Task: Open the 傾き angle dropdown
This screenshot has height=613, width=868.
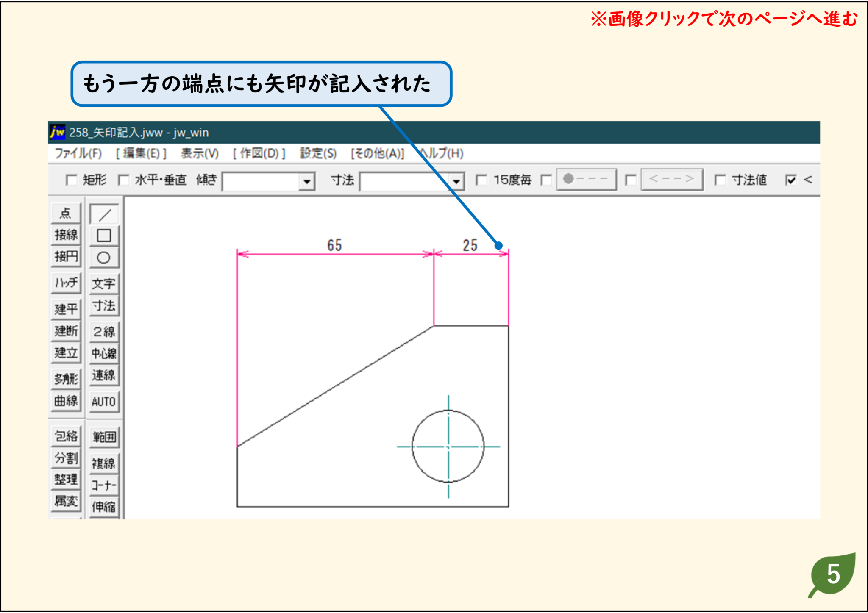Action: pos(306,182)
